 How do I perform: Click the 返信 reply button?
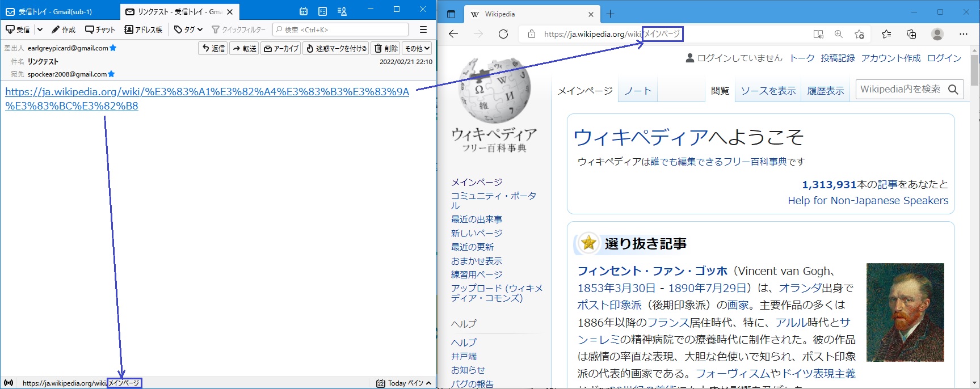[x=214, y=49]
